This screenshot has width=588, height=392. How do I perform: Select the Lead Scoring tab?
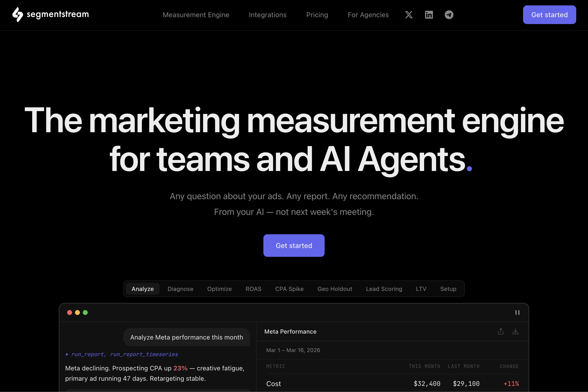[384, 289]
